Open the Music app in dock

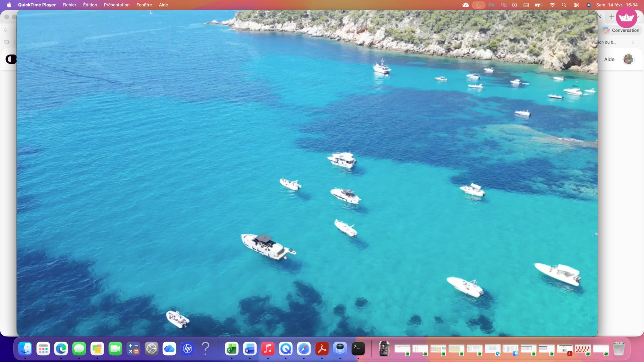(268, 349)
